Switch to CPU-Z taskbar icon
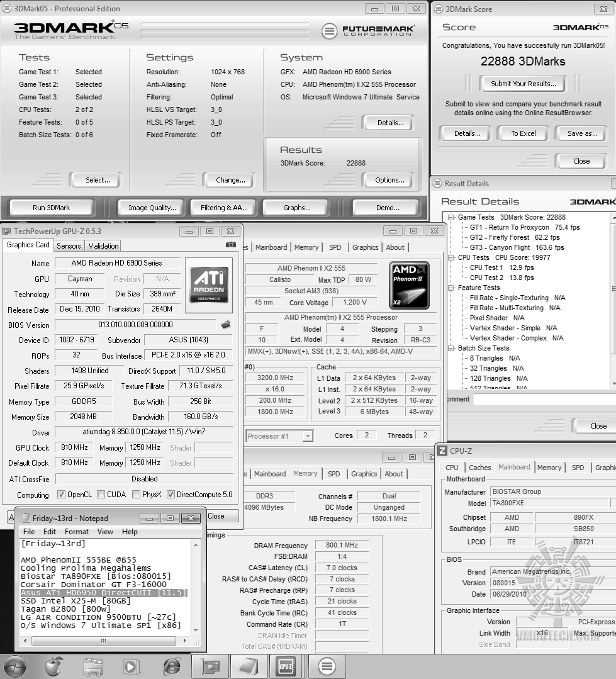Viewport: 616px width, 679px height. click(286, 666)
